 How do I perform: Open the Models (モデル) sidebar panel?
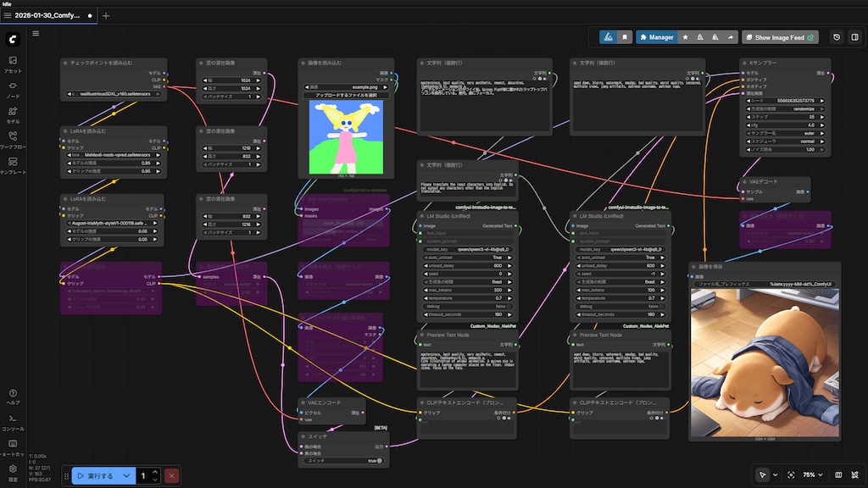click(x=13, y=114)
